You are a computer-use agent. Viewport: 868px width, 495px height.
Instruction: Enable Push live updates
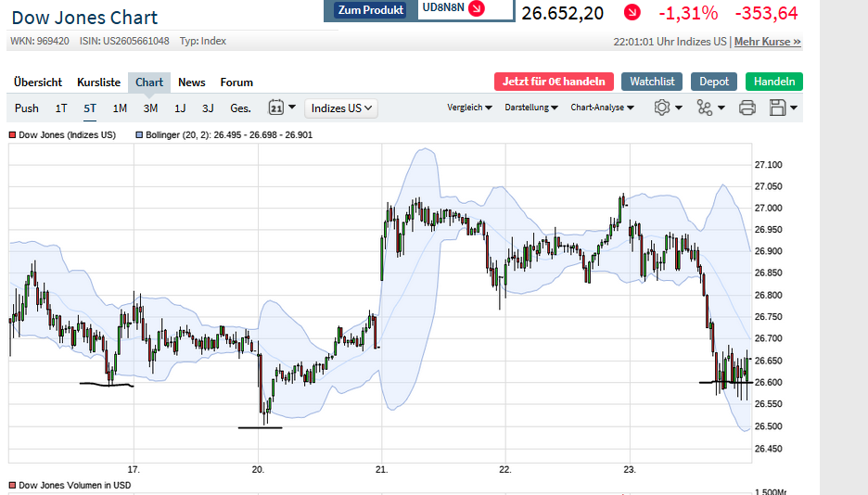[27, 108]
